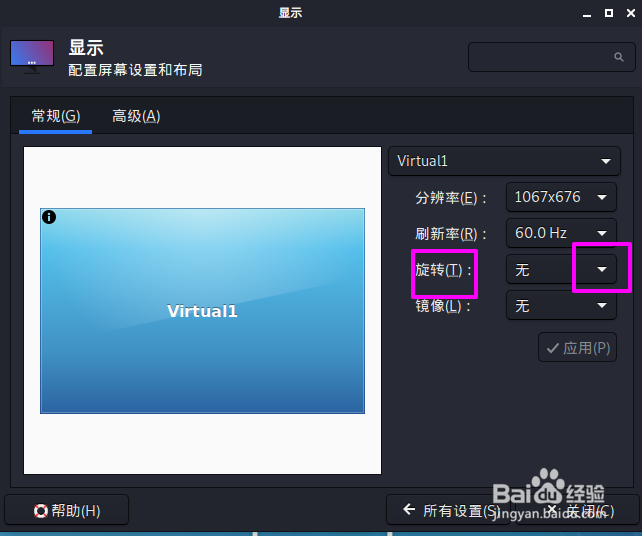The height and width of the screenshot is (536, 642).
Task: Open the 分辨率 1067x676 dropdown
Action: point(561,197)
